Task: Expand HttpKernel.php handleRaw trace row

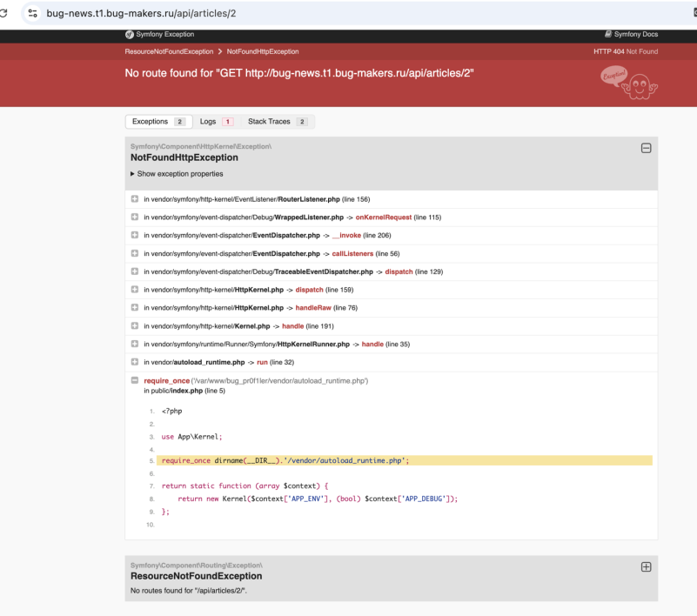Action: click(135, 307)
